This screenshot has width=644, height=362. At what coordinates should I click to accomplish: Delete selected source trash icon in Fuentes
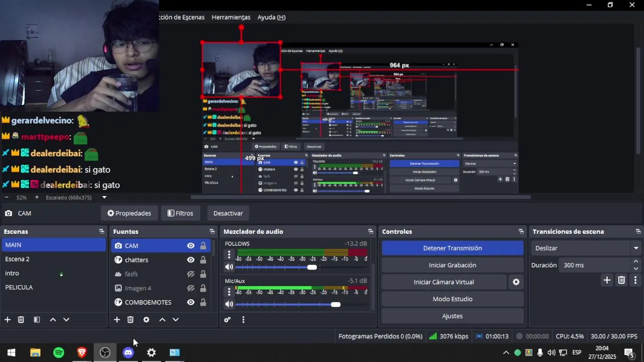click(130, 320)
